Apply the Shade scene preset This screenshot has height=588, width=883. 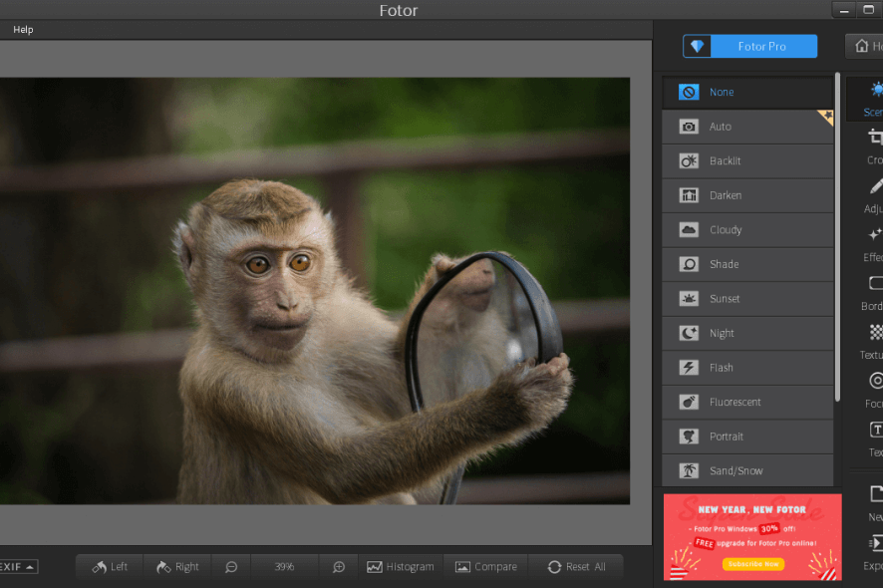[x=747, y=264]
